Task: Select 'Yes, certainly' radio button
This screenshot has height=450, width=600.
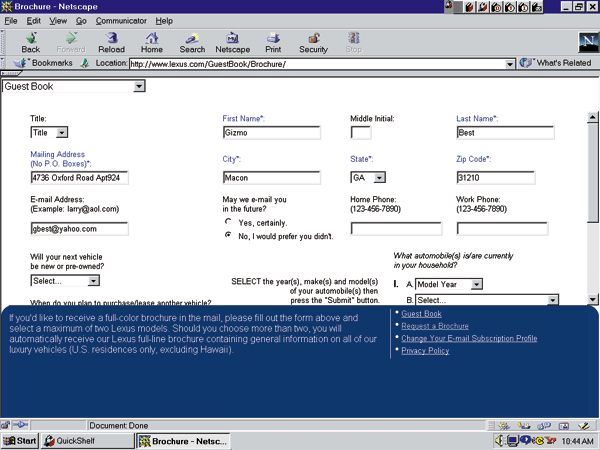Action: (229, 222)
